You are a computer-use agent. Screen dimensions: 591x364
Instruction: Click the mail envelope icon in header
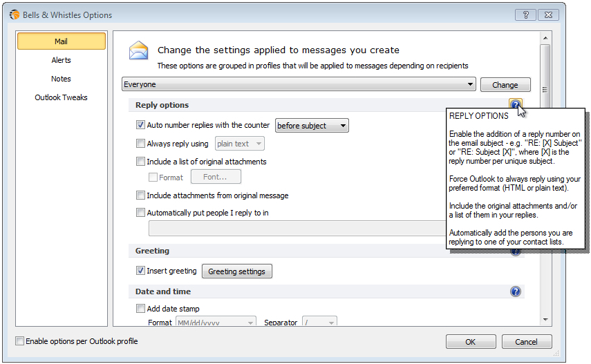click(x=138, y=50)
